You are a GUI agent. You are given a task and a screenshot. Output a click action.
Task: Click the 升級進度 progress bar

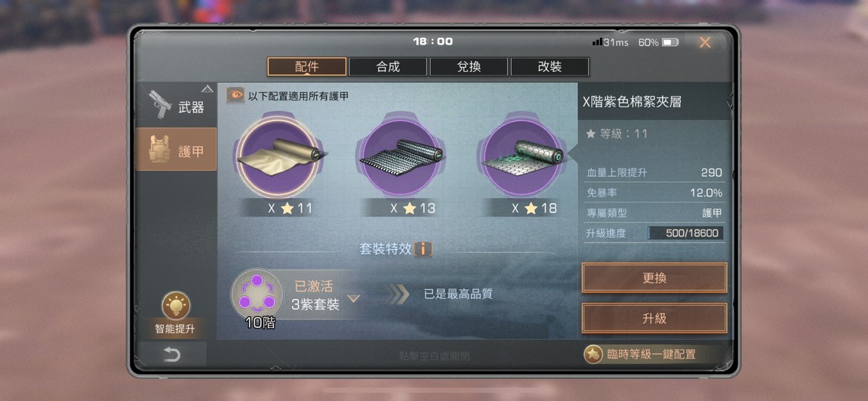[685, 233]
